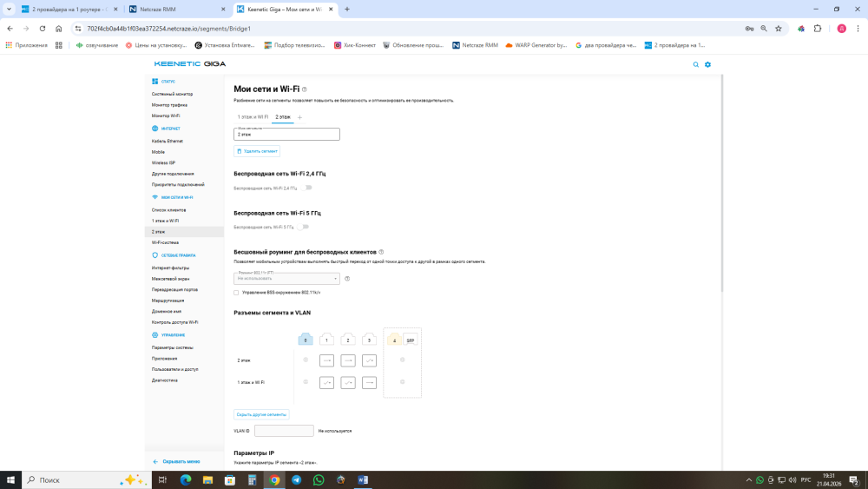Click the Скрыть другие сегменты button

coord(261,414)
